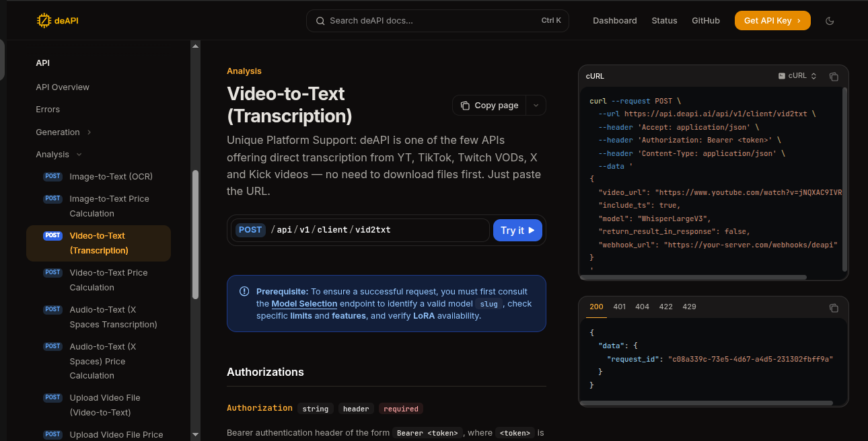Switch to the 401 response tab
The width and height of the screenshot is (868, 441).
619,307
